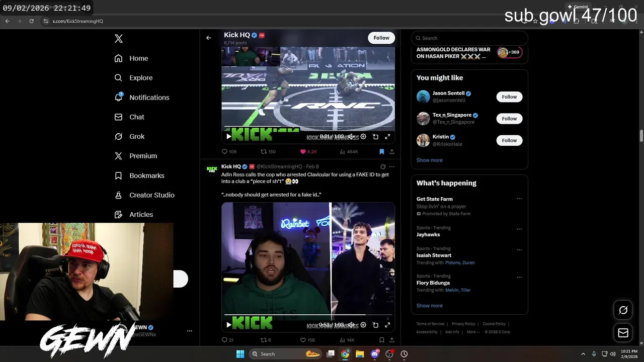Enable picture-in-picture on the 0:21 video

coord(375,136)
